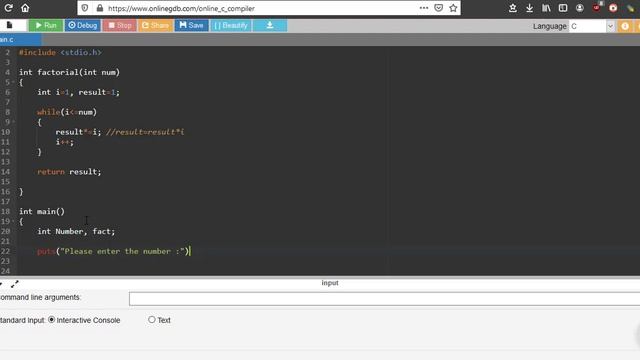Image resolution: width=640 pixels, height=360 pixels.
Task: Bookmark this page with the star icon
Action: (453, 8)
